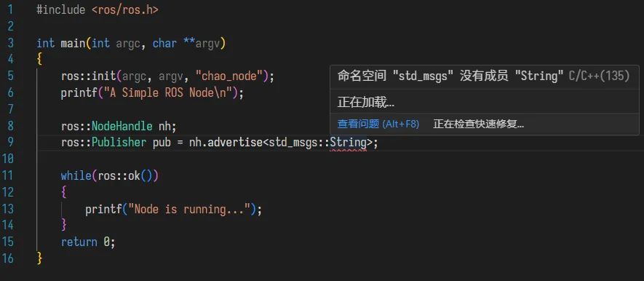Click the underlined String error token
Image resolution: width=644 pixels, height=281 pixels.
point(349,143)
